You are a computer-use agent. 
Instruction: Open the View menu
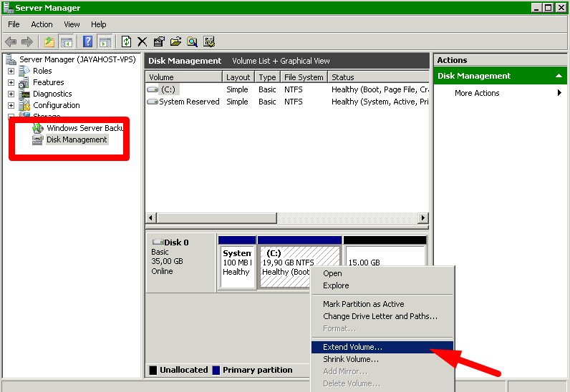[x=72, y=24]
